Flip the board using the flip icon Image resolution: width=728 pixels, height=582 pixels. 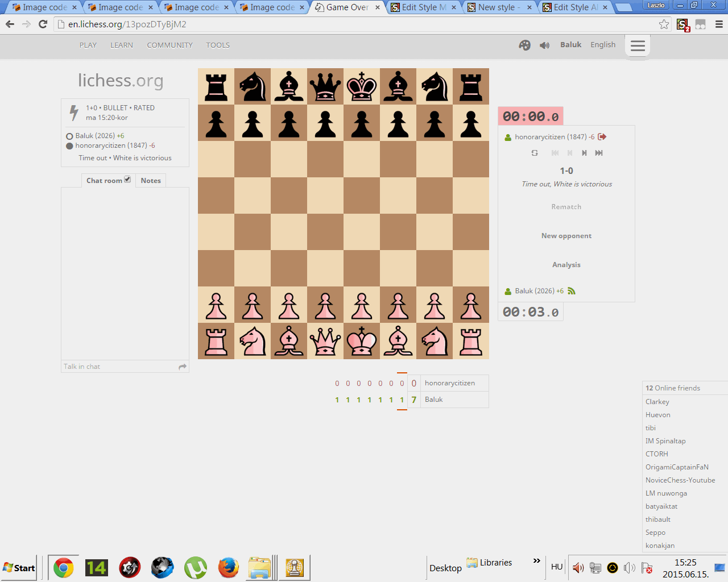pos(535,153)
